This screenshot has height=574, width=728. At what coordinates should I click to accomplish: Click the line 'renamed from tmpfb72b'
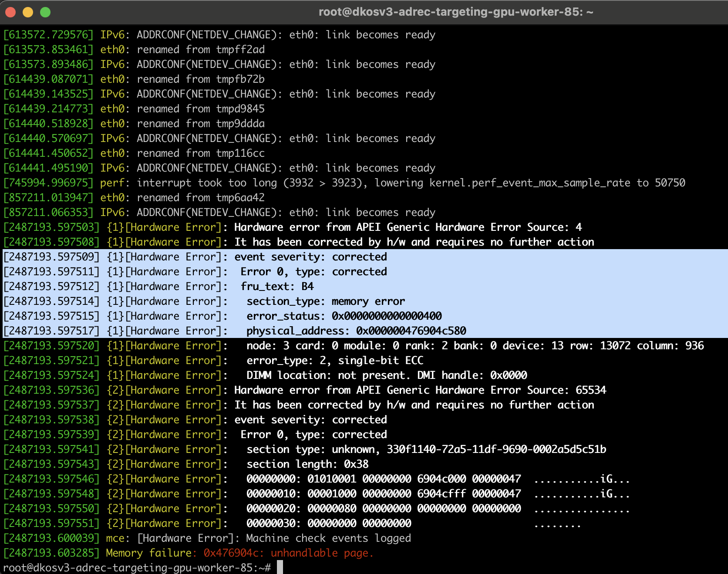pyautogui.click(x=134, y=79)
